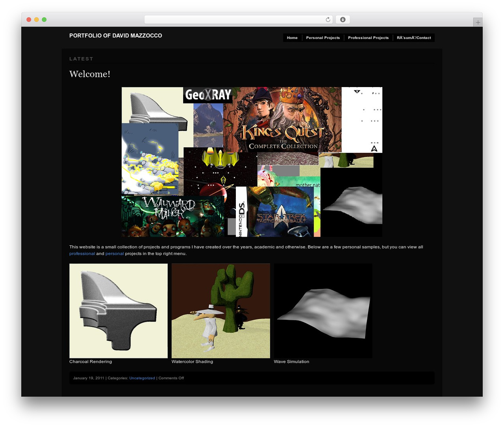The image size is (504, 427).
Task: Click the browser reload icon
Action: (328, 20)
